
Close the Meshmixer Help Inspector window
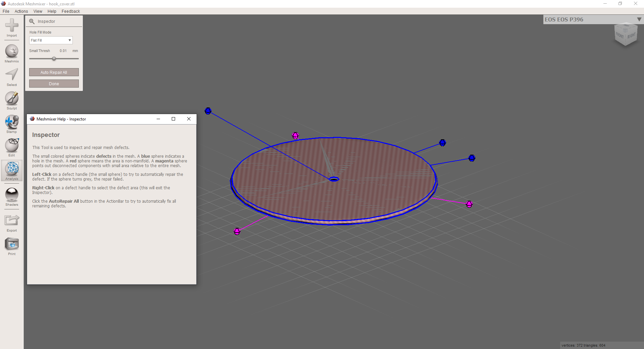click(x=189, y=119)
